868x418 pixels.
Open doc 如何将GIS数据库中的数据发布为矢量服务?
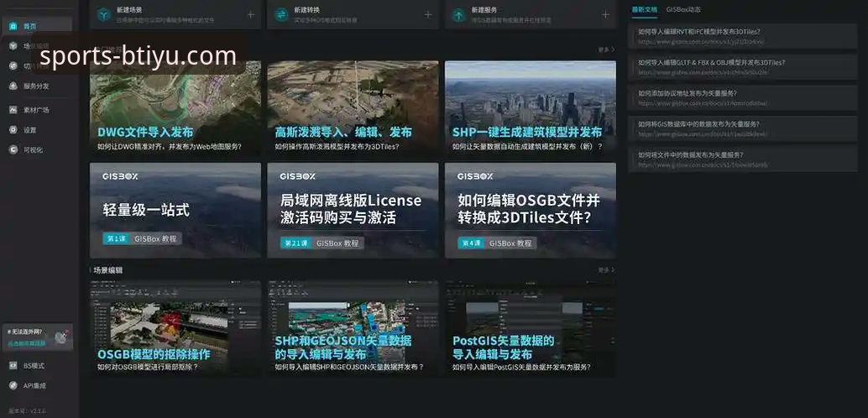[742, 128]
